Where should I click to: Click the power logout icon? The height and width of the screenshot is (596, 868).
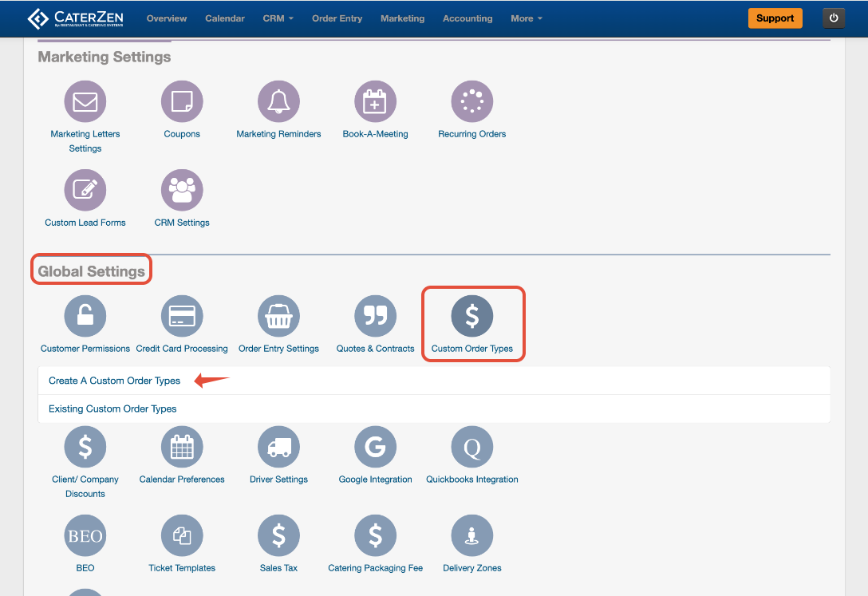point(834,18)
